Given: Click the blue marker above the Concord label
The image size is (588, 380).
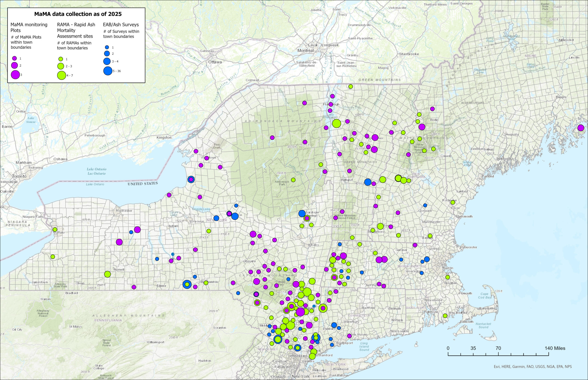Looking at the screenshot, I should tap(425, 205).
